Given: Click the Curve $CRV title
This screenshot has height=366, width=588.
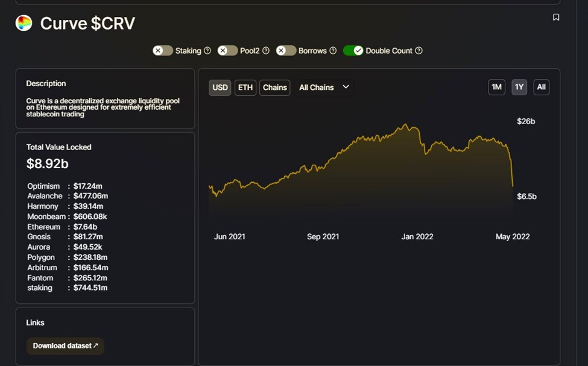Looking at the screenshot, I should click(87, 24).
